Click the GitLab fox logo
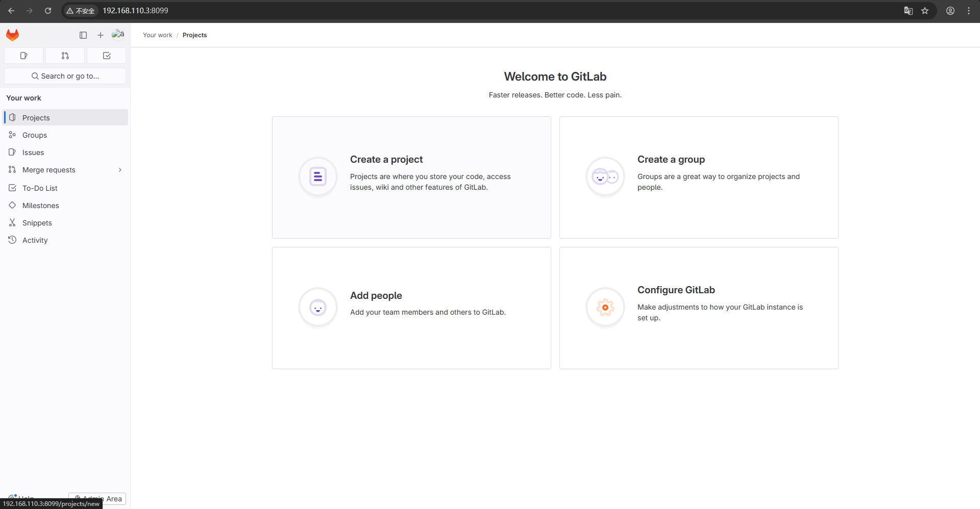 pyautogui.click(x=13, y=35)
